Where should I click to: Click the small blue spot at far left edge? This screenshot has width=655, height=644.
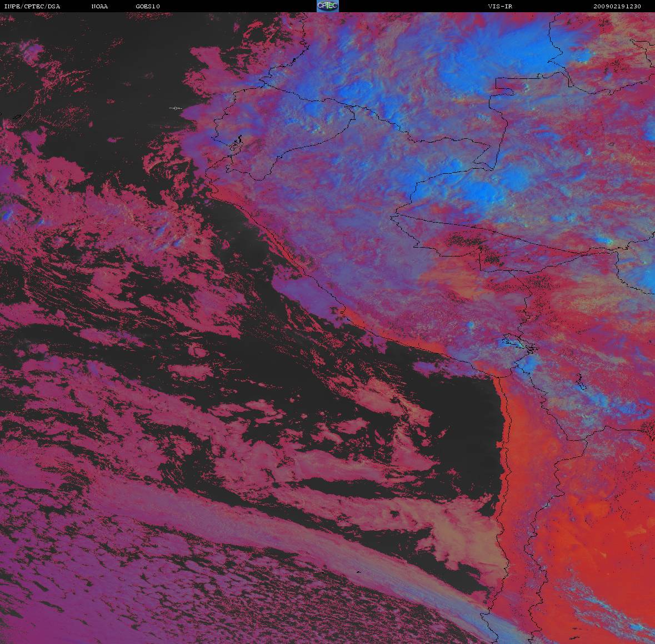pyautogui.click(x=7, y=214)
